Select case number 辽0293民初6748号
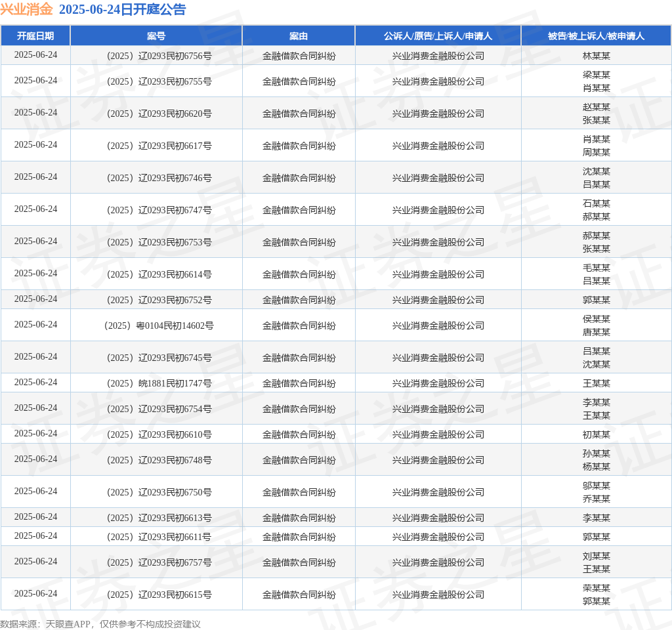The height and width of the screenshot is (630, 672). pyautogui.click(x=159, y=460)
